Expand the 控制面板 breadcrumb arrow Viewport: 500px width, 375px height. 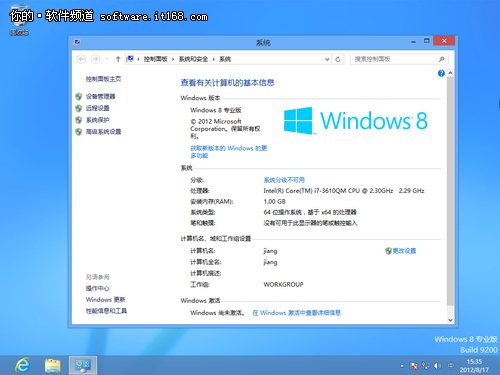(173, 59)
